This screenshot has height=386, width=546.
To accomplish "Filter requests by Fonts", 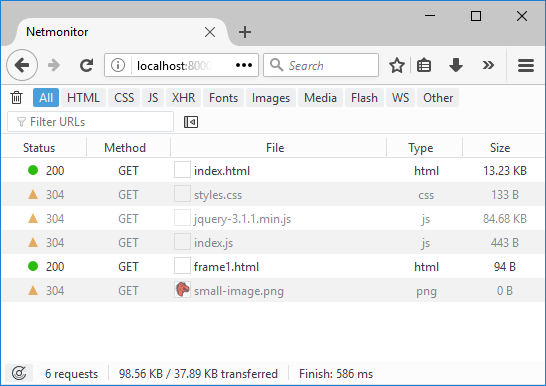I will (223, 97).
